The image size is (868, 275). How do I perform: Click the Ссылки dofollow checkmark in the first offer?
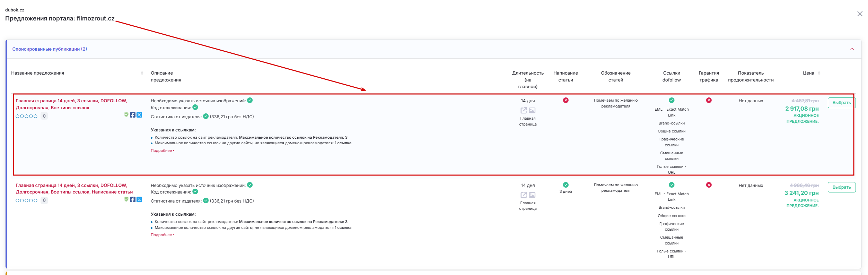click(x=672, y=100)
